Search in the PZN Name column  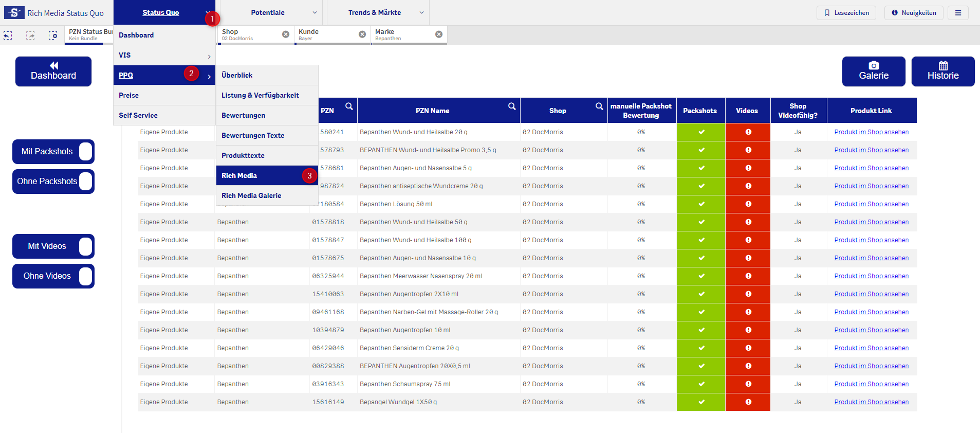(x=512, y=106)
